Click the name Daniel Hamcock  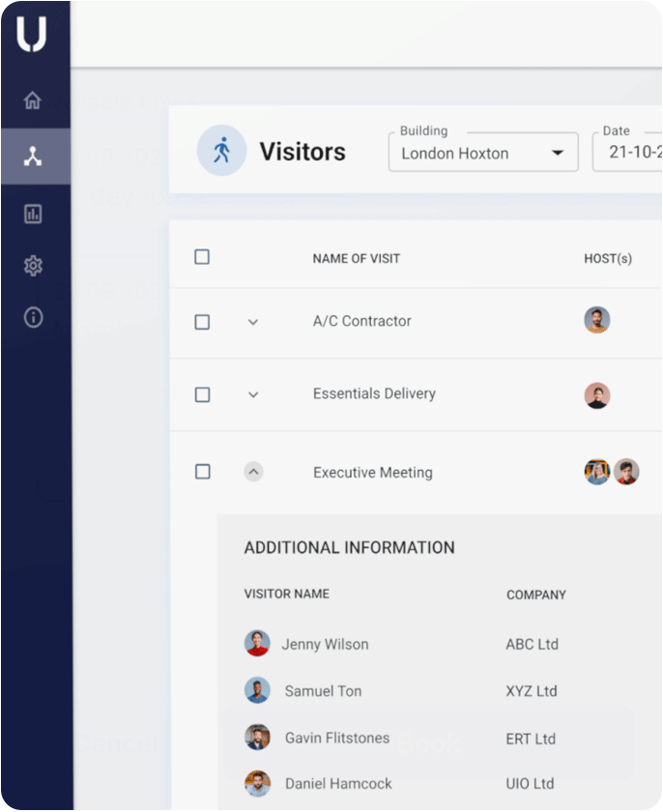pos(338,784)
